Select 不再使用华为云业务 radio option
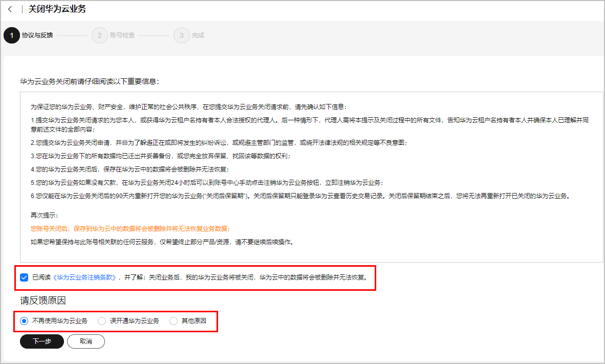This screenshot has width=605, height=364. pyautogui.click(x=24, y=321)
